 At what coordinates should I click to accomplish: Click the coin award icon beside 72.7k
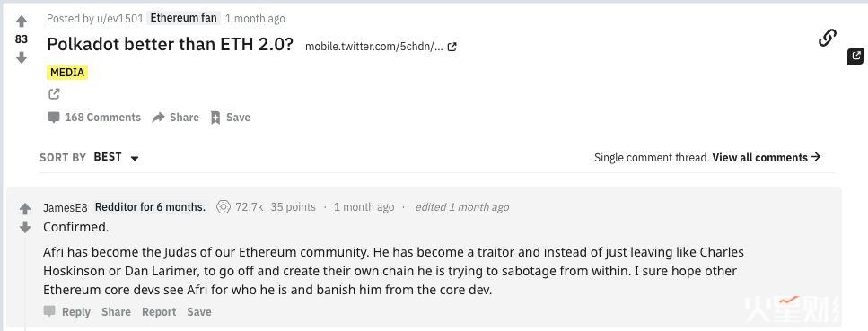(x=224, y=207)
